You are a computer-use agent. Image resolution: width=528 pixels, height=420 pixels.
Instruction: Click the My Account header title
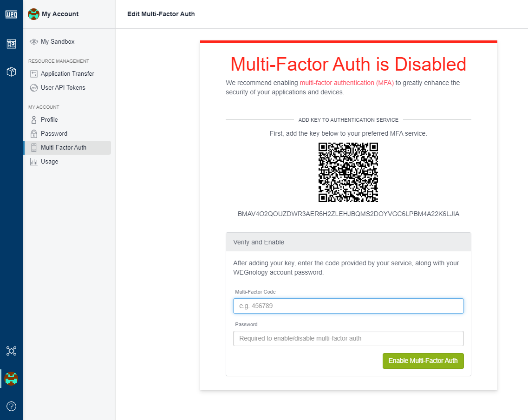coord(60,14)
